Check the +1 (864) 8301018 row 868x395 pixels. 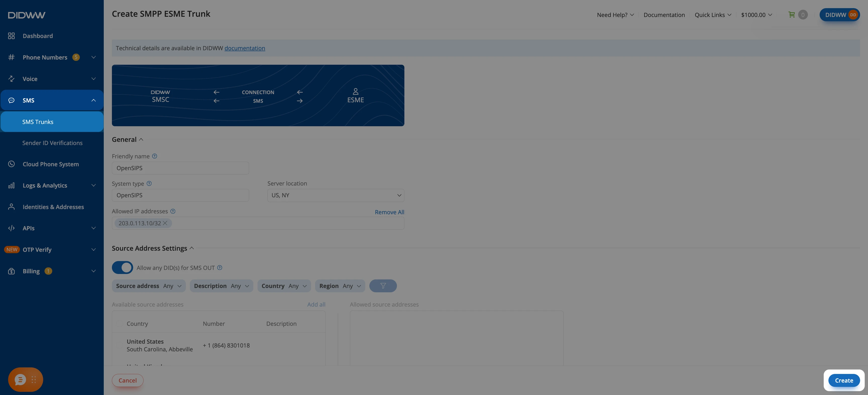[x=119, y=345]
